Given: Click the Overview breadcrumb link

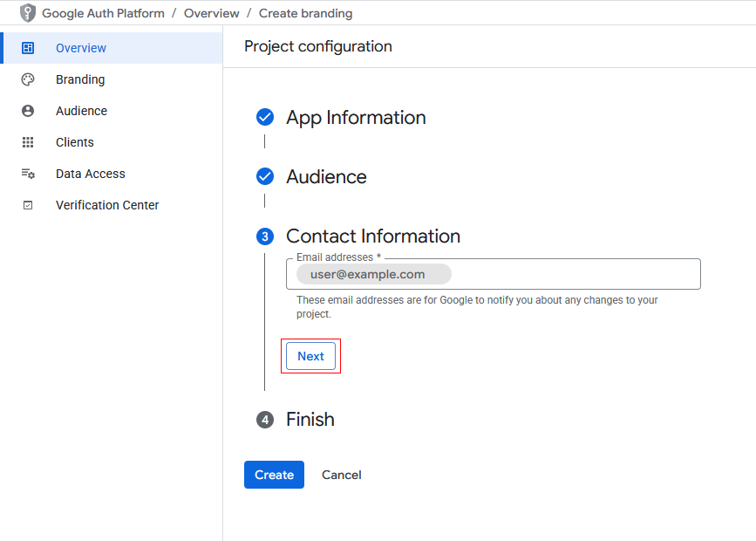Looking at the screenshot, I should tap(211, 13).
